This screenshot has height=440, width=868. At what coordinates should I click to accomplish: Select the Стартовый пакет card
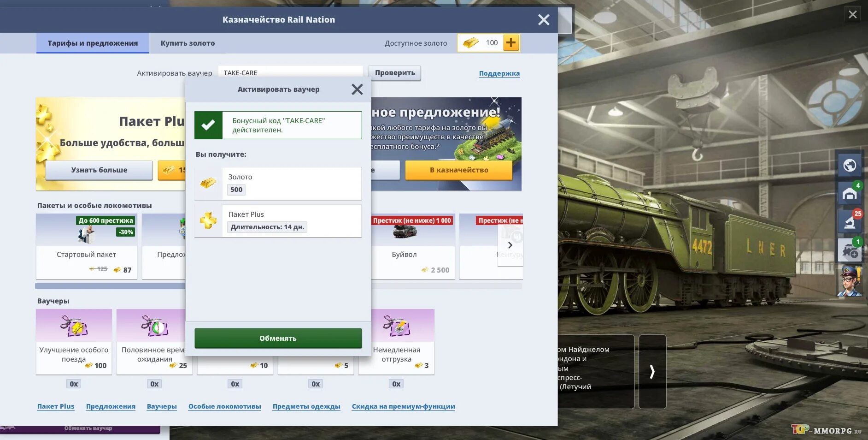86,246
